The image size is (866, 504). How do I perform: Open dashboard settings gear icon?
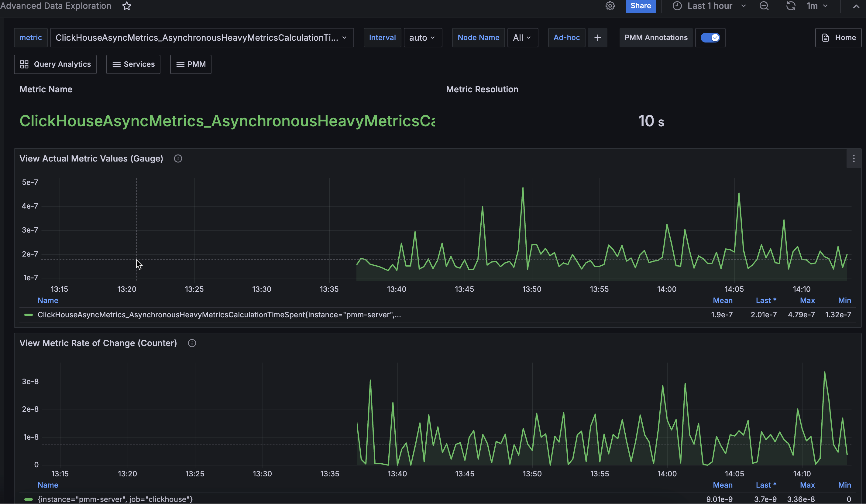point(610,6)
